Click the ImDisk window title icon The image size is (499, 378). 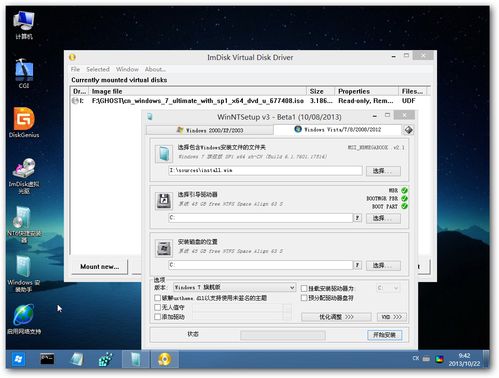pyautogui.click(x=72, y=57)
